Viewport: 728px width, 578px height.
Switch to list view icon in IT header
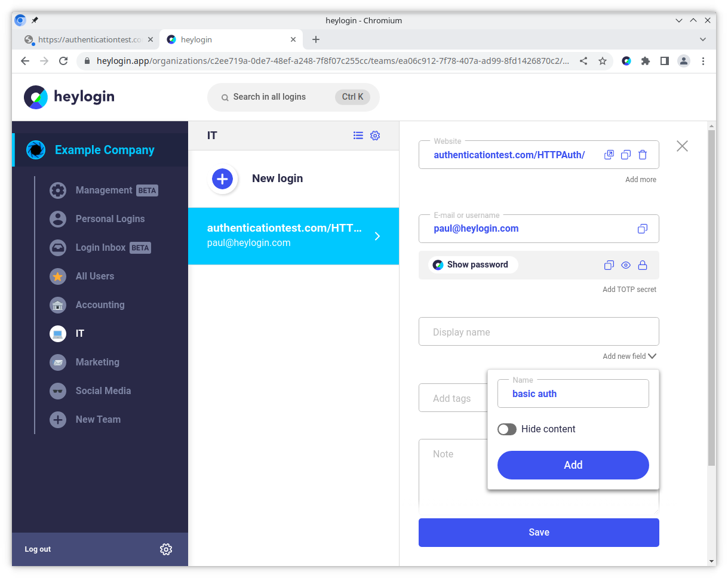358,136
